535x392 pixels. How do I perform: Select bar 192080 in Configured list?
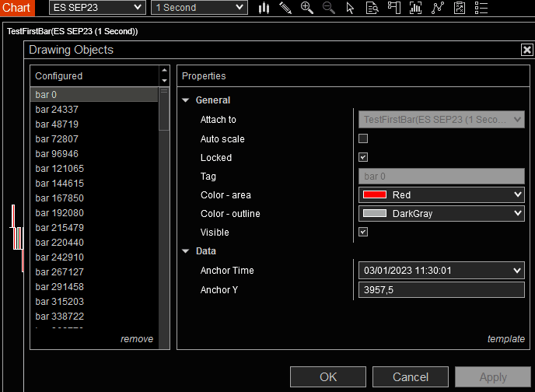point(94,213)
